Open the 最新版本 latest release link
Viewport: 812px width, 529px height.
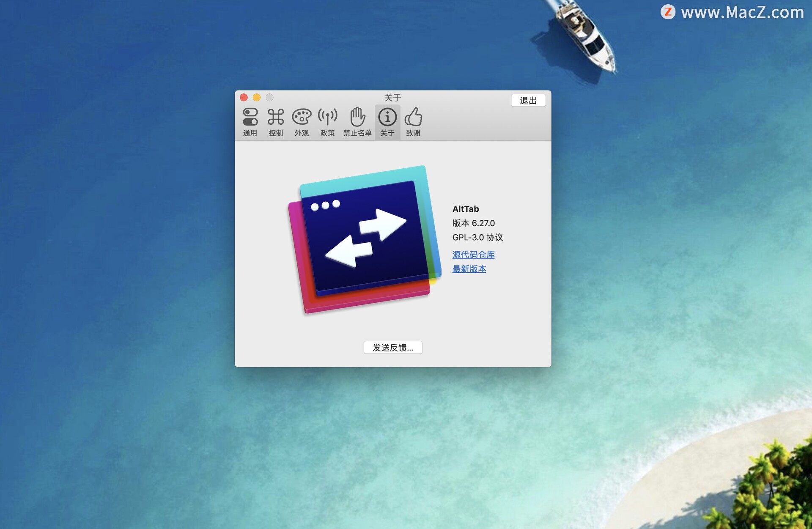click(469, 269)
